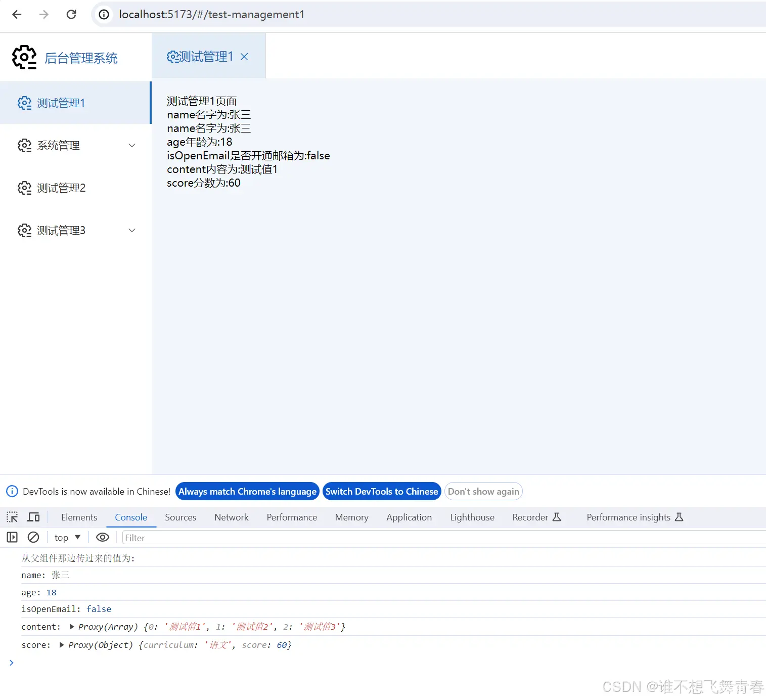Clear the console with the ban icon

pyautogui.click(x=33, y=537)
